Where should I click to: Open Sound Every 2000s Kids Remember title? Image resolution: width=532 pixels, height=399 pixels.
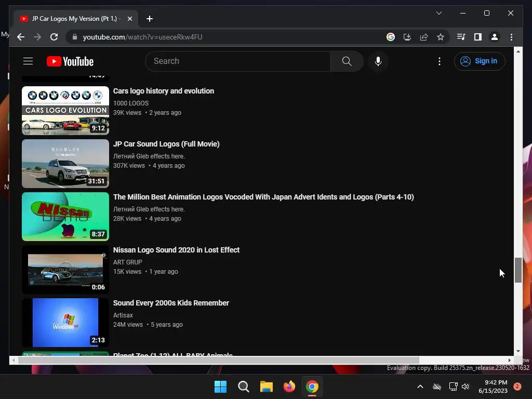point(171,303)
